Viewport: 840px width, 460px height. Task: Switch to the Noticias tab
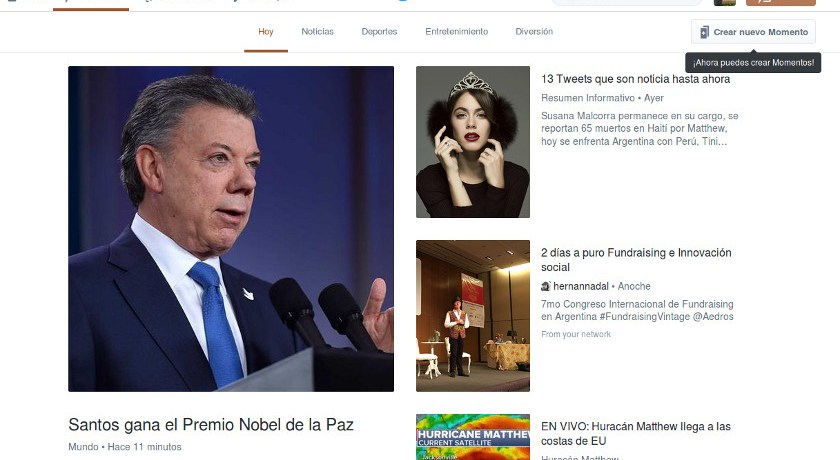pos(317,32)
